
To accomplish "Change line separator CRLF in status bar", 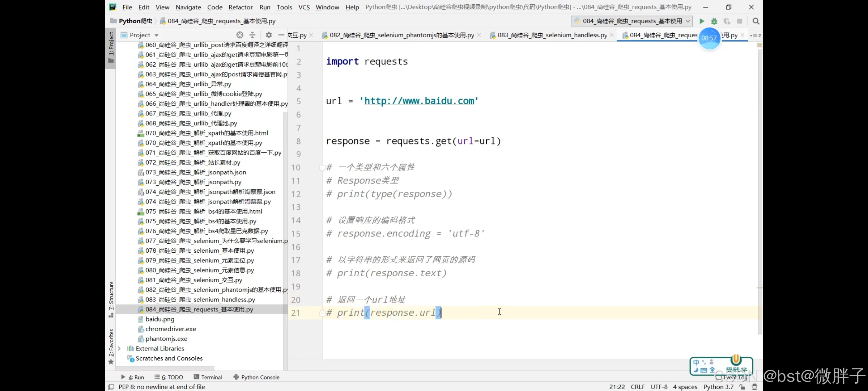I will tap(638, 387).
